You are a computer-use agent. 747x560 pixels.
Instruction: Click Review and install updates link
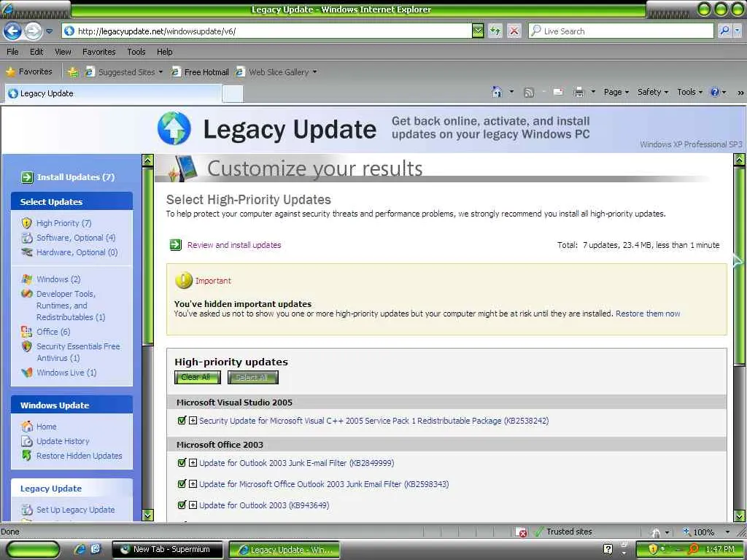[234, 245]
